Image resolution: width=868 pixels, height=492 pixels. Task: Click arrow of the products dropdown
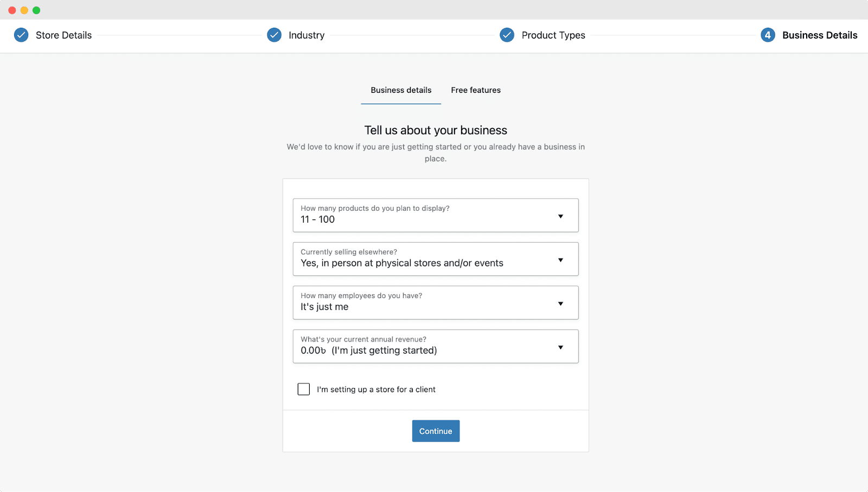(x=560, y=217)
